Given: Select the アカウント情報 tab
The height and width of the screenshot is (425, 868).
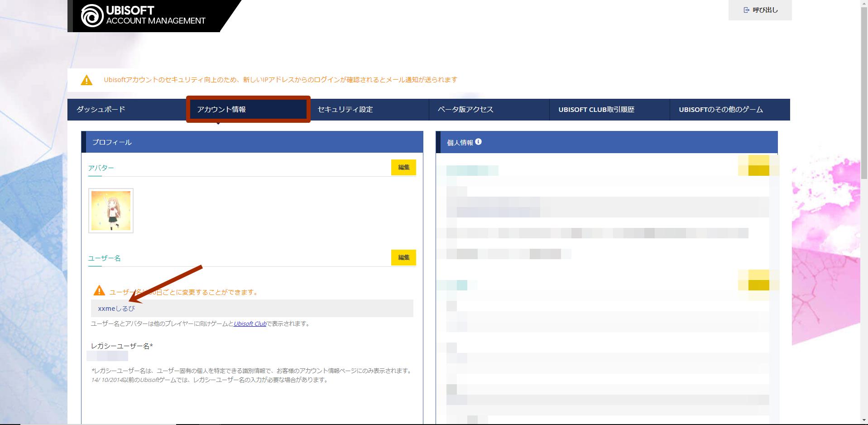Looking at the screenshot, I should [x=248, y=110].
